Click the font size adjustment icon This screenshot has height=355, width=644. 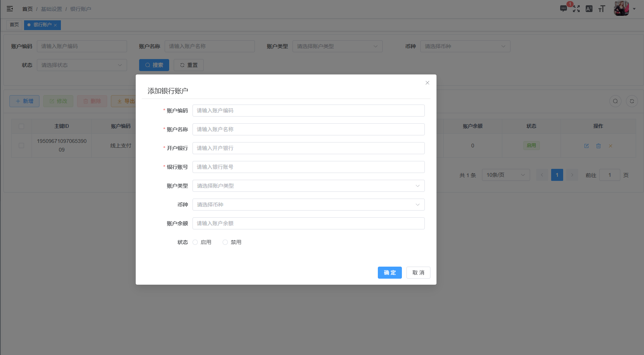point(602,8)
